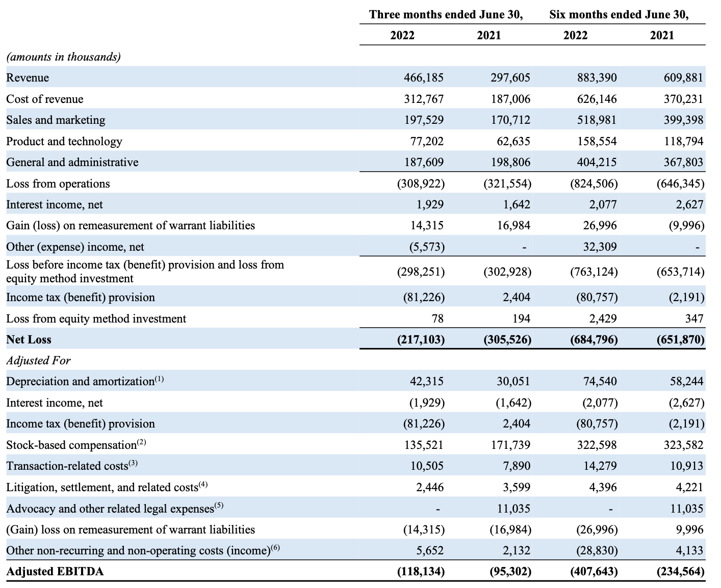Select the top-section interest income value 2,627
721x588 pixels.
690,204
